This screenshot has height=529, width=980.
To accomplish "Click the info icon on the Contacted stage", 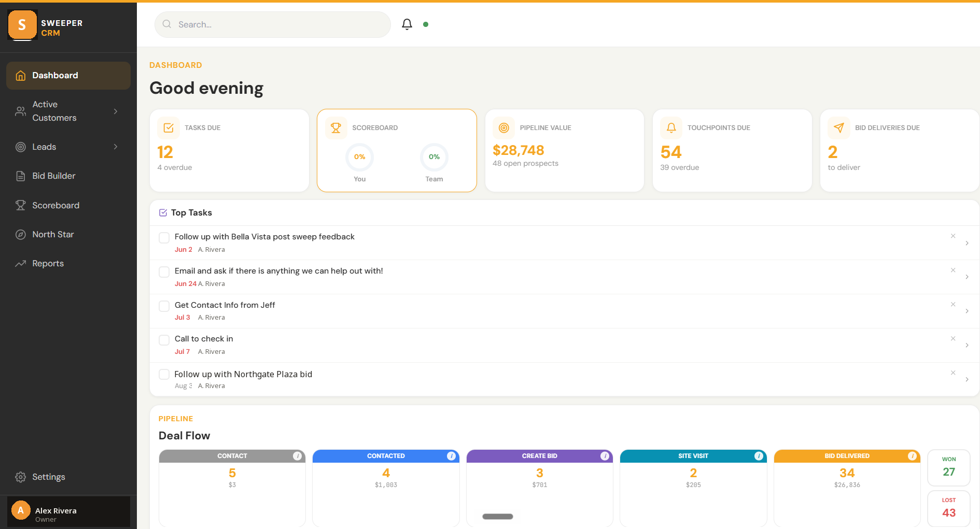I will click(x=452, y=456).
